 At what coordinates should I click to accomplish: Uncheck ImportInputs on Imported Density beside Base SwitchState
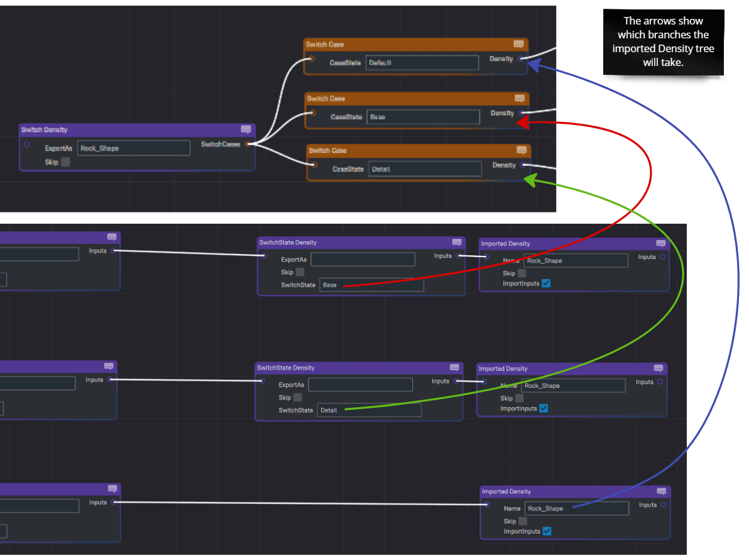[545, 283]
